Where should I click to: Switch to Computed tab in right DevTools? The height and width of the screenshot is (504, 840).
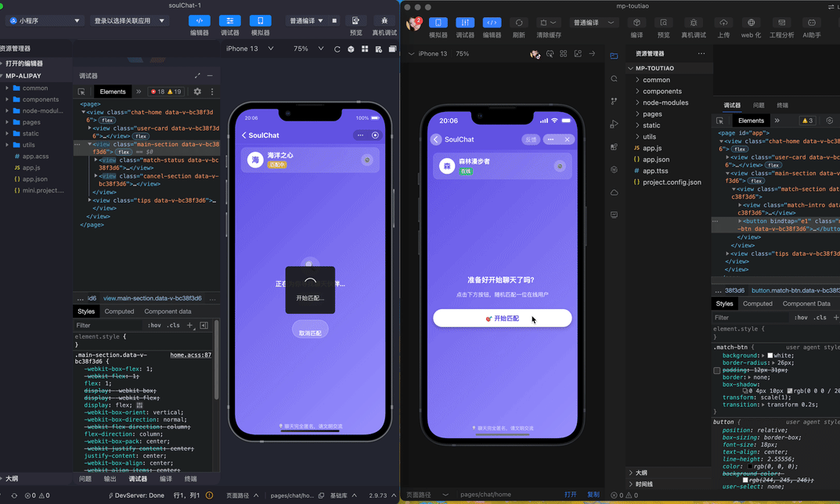coord(757,304)
